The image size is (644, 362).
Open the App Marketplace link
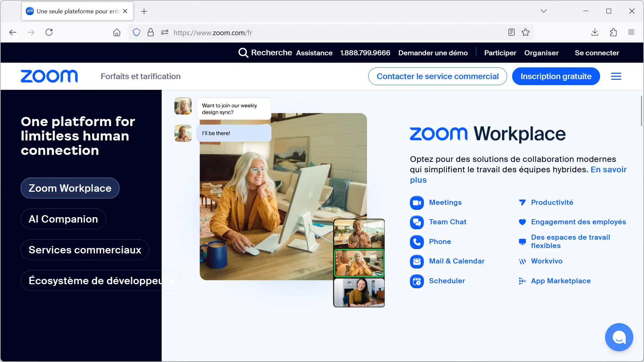click(x=561, y=281)
